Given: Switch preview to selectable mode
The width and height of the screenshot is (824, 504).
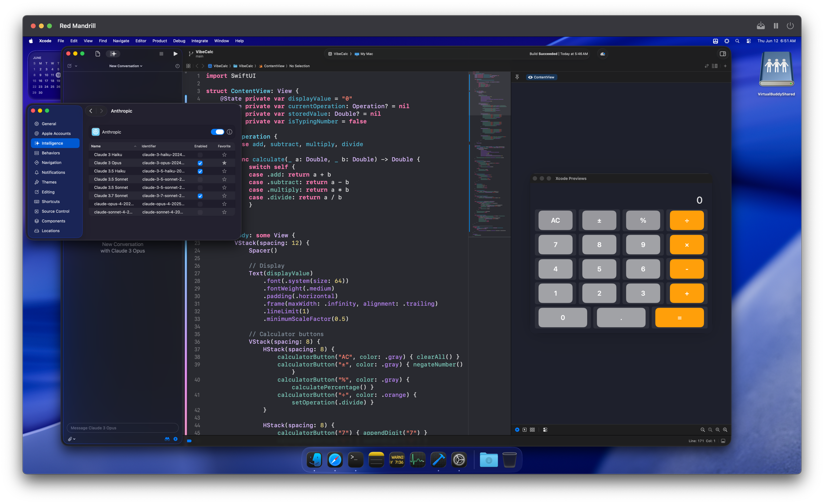Looking at the screenshot, I should pyautogui.click(x=524, y=430).
